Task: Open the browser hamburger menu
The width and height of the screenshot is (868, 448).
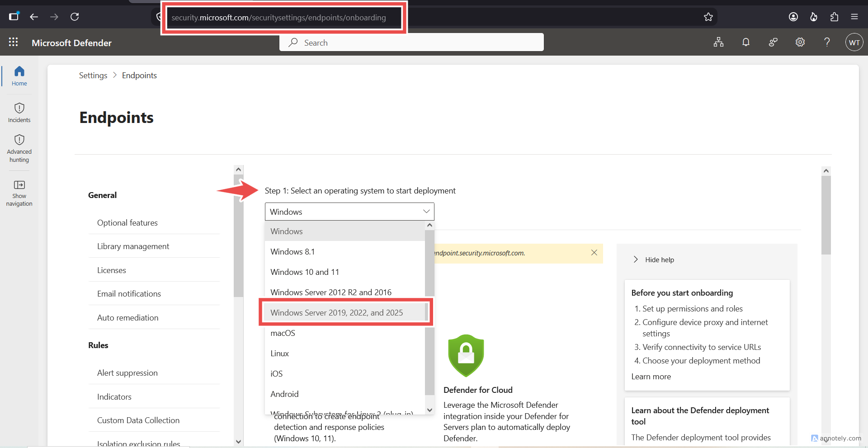Action: (854, 17)
